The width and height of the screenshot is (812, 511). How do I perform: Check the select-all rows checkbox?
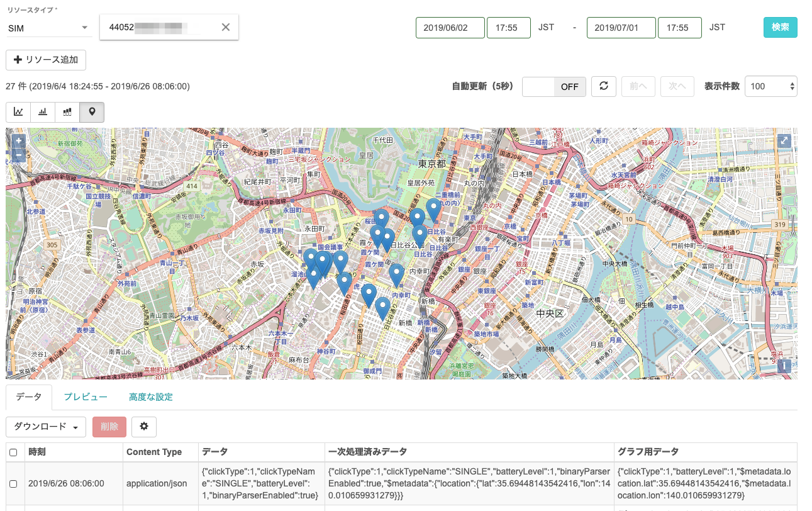[13, 452]
